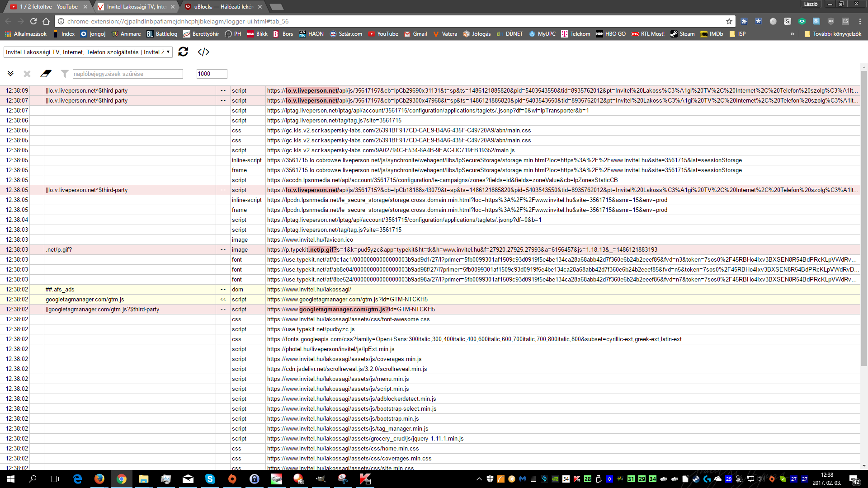
Task: Click the 12:38:09 lo.v.liveperson.net filter cell
Action: pyautogui.click(x=130, y=91)
